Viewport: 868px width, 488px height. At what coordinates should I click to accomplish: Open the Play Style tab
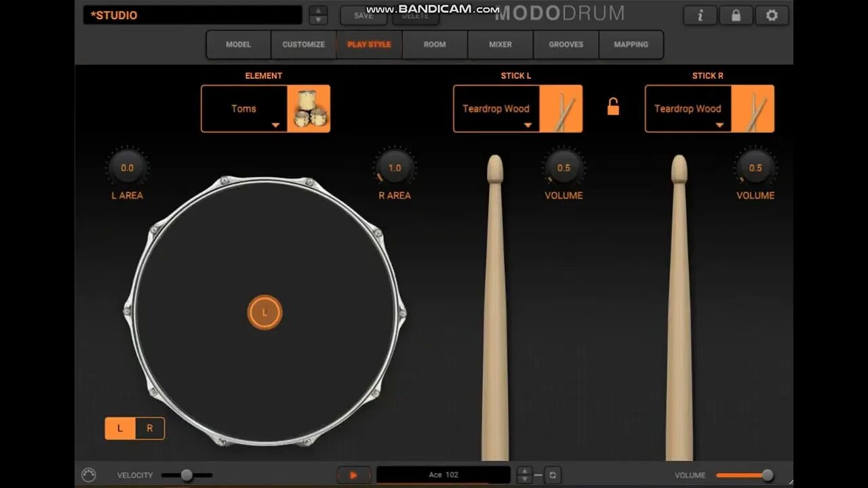click(370, 45)
